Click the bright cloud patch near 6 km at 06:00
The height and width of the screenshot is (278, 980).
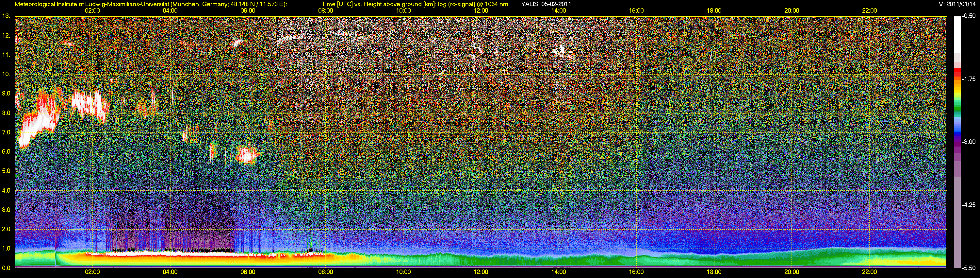[247, 155]
